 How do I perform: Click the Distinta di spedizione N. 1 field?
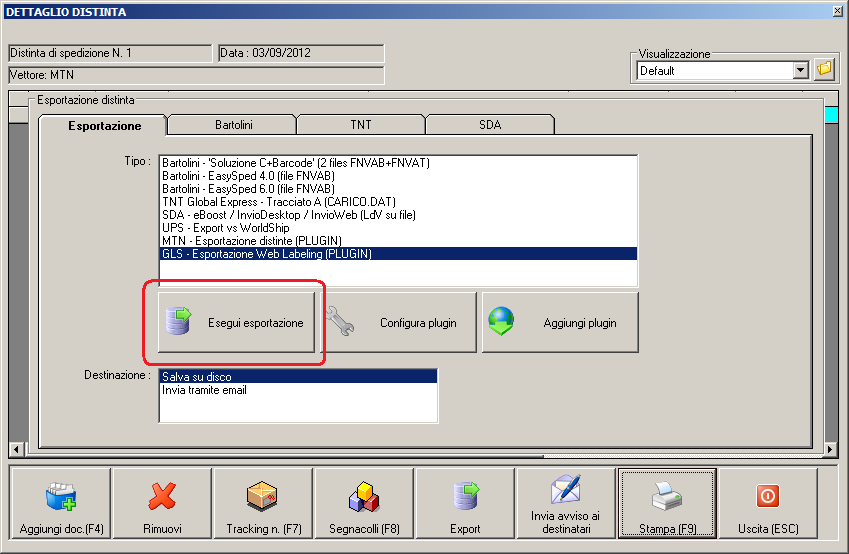coord(110,53)
